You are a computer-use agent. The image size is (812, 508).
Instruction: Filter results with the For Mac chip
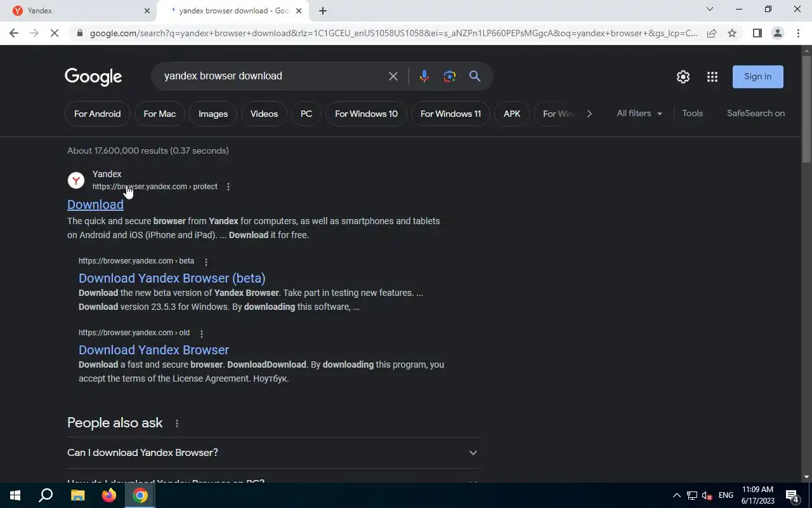[x=159, y=114]
